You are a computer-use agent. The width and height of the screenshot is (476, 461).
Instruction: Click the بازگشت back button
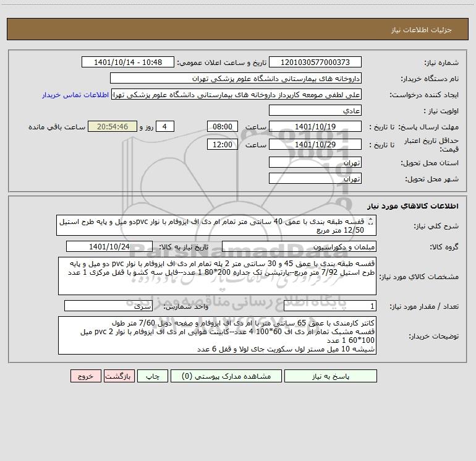[x=119, y=376]
